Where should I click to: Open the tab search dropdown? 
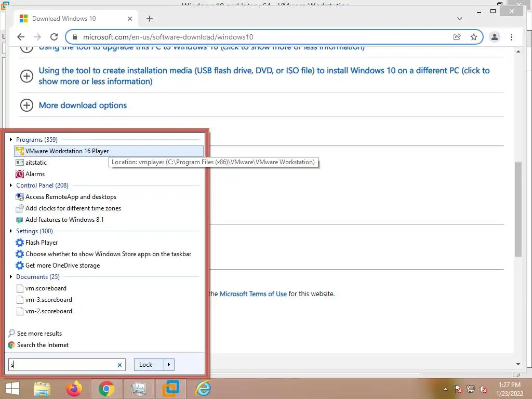460,19
